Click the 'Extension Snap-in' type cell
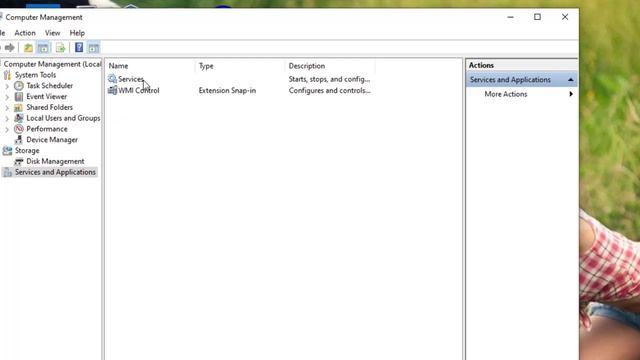640x360 pixels. click(227, 91)
